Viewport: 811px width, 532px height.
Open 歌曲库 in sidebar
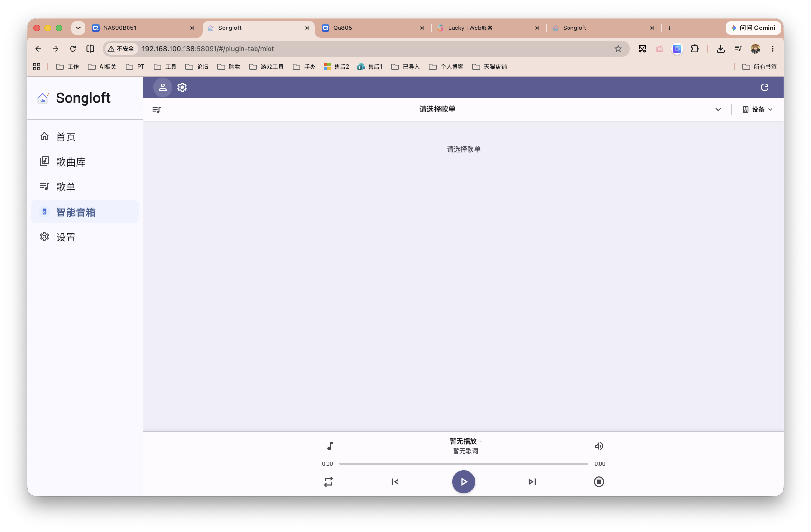85,162
